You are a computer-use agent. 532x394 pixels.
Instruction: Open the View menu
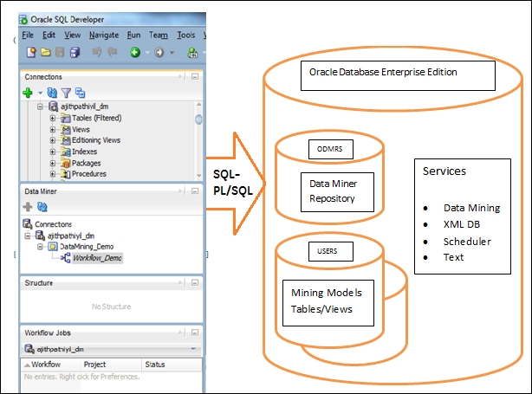(73, 35)
